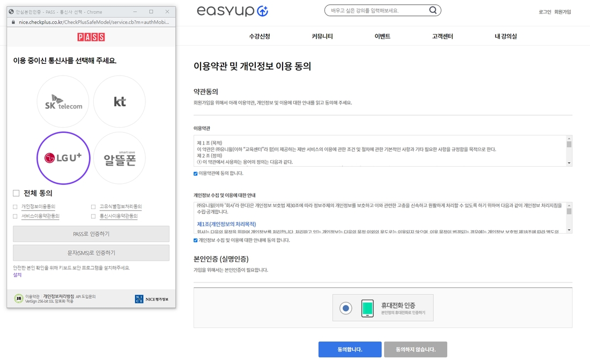The width and height of the screenshot is (590, 364).
Task: Open the 내 강의실 menu
Action: [x=506, y=36]
